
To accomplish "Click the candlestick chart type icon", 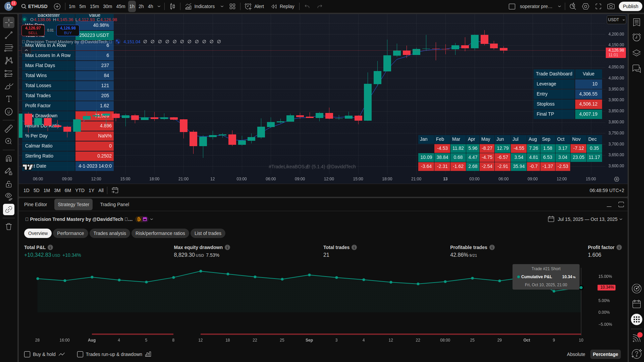I will pyautogui.click(x=172, y=6).
